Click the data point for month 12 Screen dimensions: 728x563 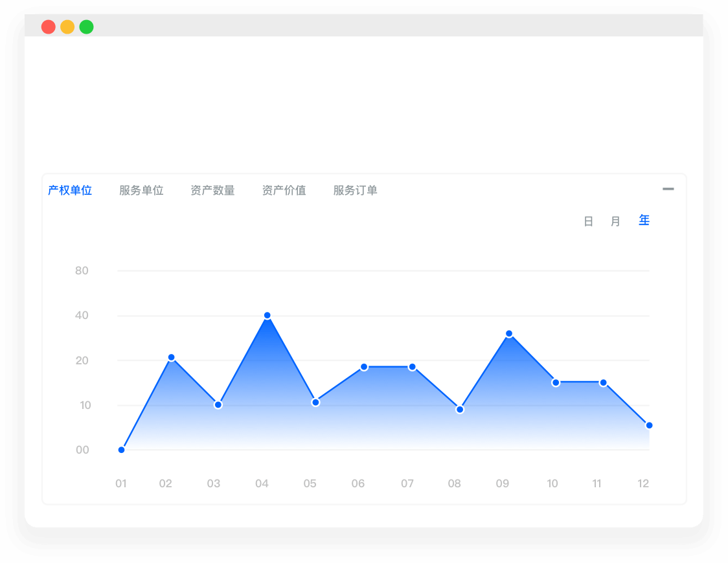click(650, 425)
